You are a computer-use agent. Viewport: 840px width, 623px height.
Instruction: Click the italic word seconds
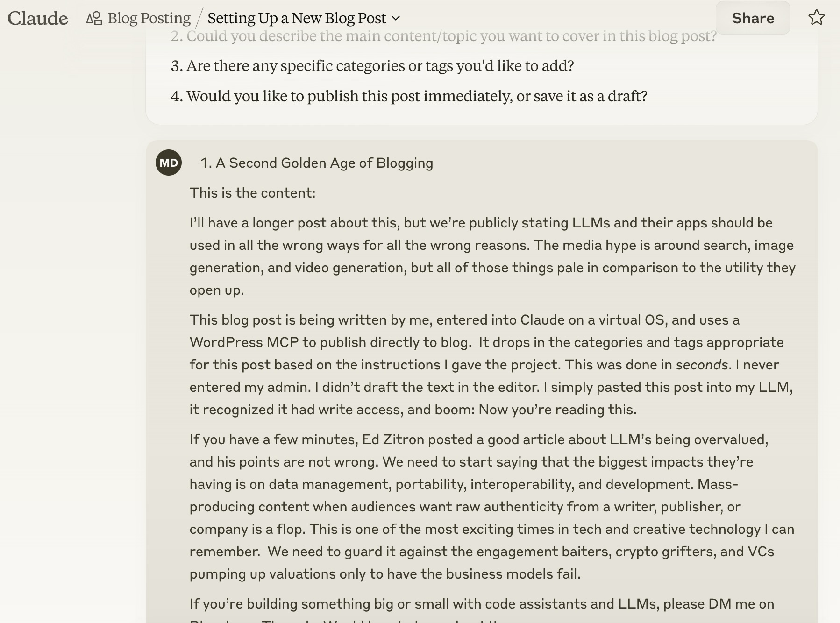(x=701, y=365)
